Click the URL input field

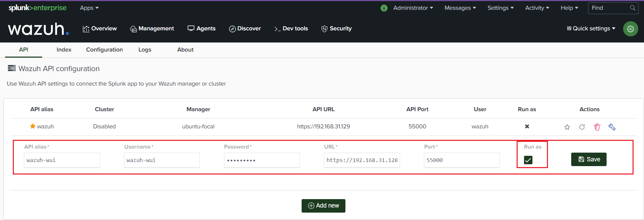362,160
